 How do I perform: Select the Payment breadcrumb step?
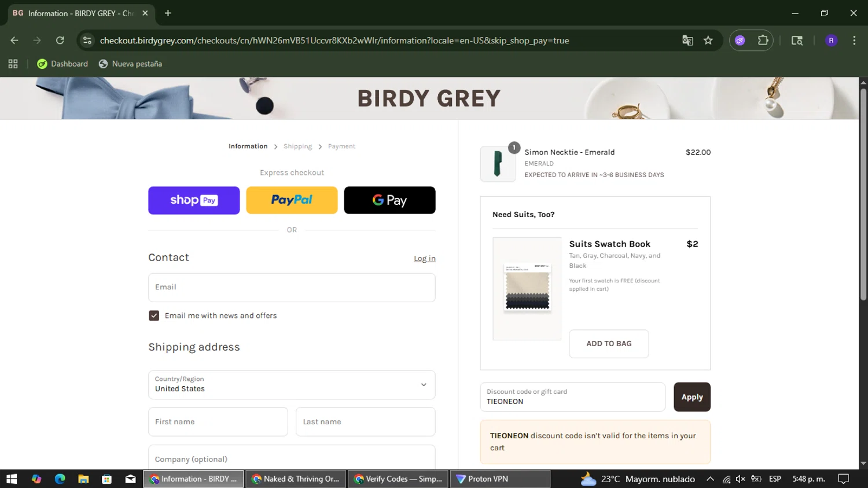click(341, 146)
